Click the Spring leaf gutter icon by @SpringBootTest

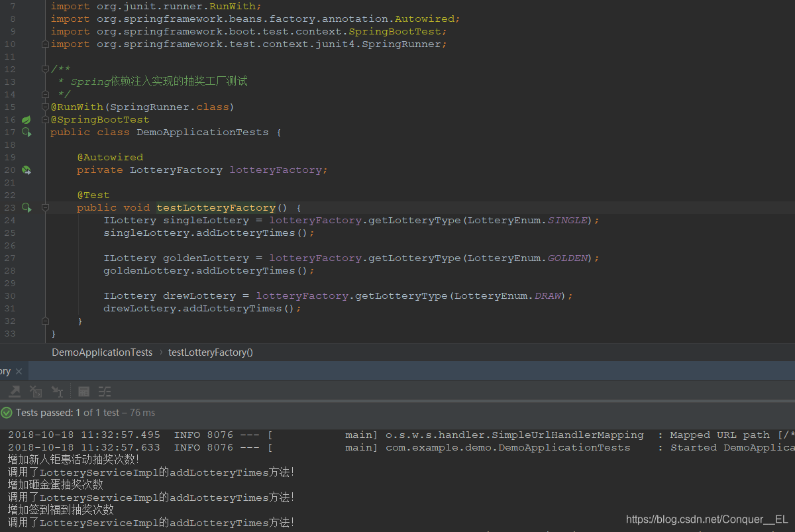click(x=26, y=120)
